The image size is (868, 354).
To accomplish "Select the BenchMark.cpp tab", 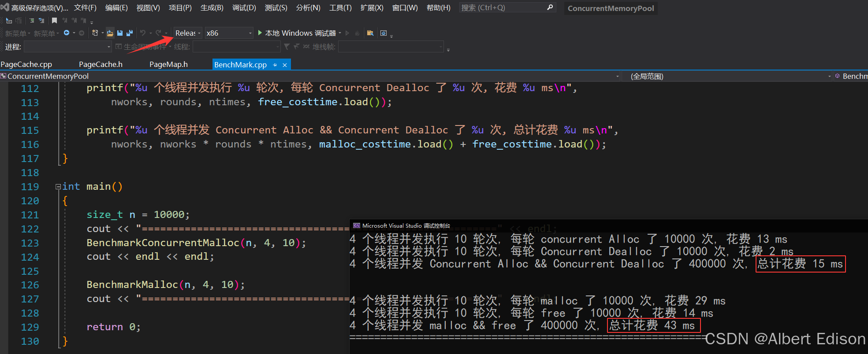I will (240, 65).
